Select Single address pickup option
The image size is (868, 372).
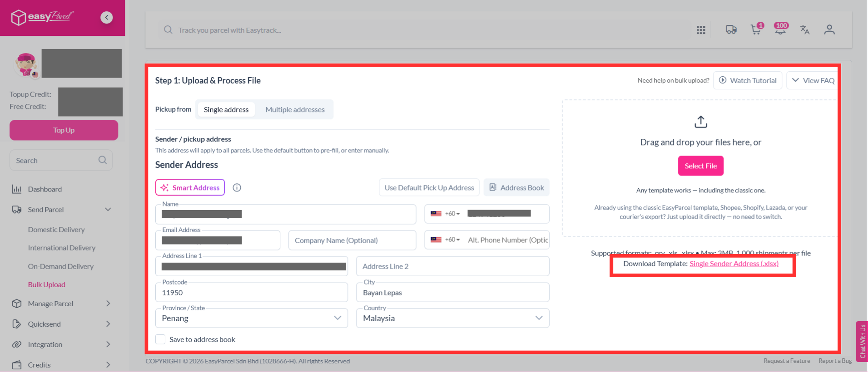point(226,109)
